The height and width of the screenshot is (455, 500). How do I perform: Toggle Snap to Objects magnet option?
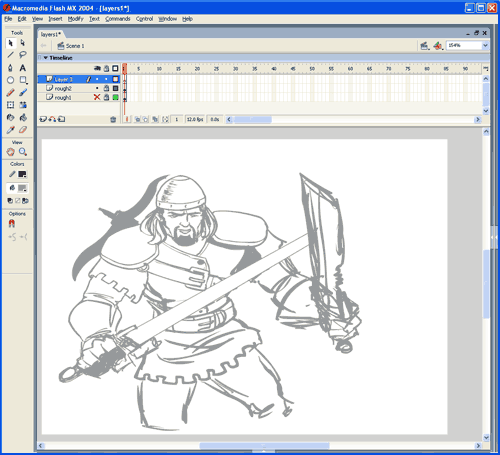[x=12, y=223]
